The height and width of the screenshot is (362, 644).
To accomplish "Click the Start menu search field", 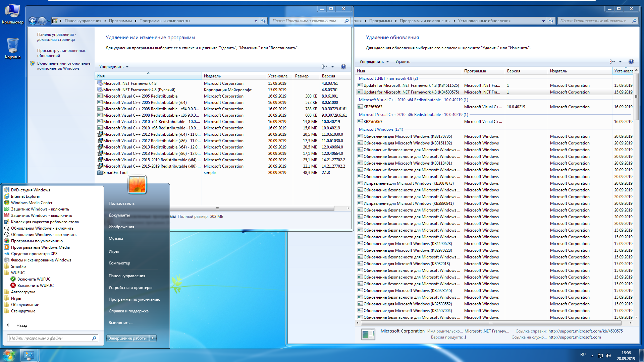I will 50,338.
